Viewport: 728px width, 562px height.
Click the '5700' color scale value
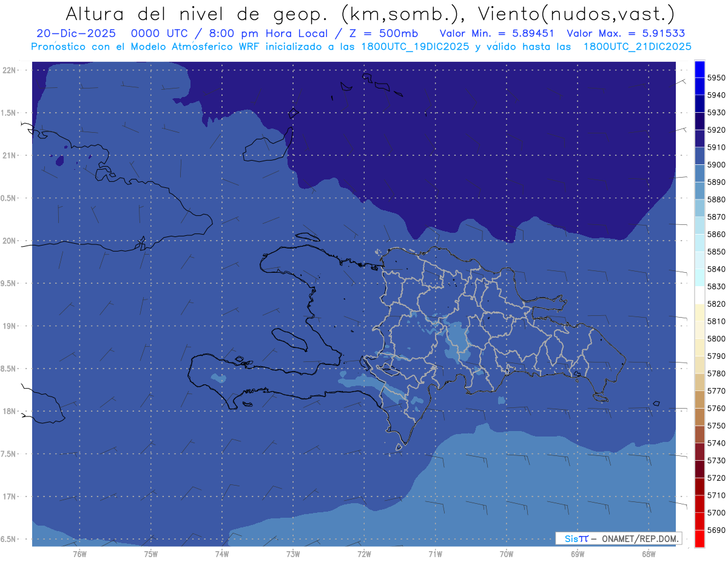(x=716, y=512)
